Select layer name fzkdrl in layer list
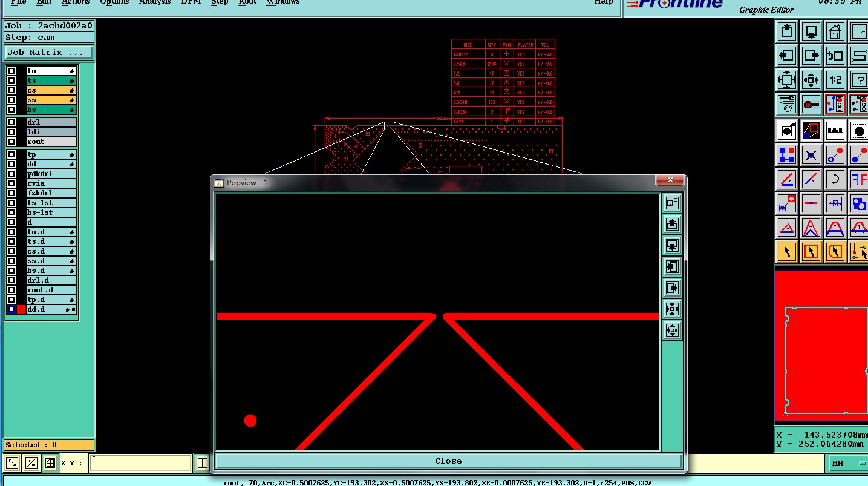Image resolution: width=868 pixels, height=486 pixels. coord(51,193)
